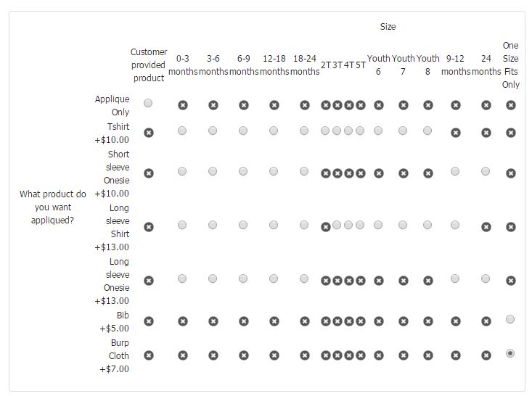Image resolution: width=532 pixels, height=396 pixels.
Task: Click disabled X icon for Tshirt Customer provided product
Action: point(149,133)
